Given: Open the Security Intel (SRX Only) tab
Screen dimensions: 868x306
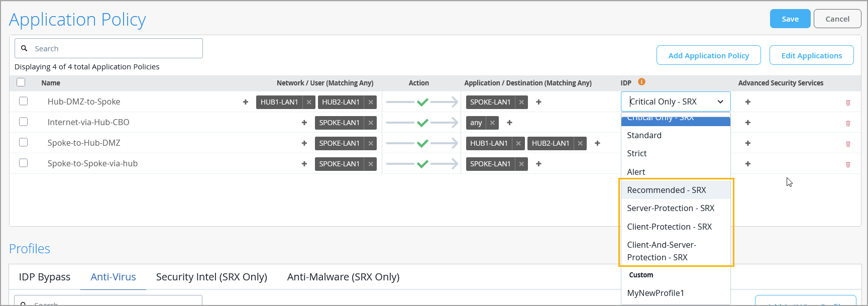Looking at the screenshot, I should [211, 277].
